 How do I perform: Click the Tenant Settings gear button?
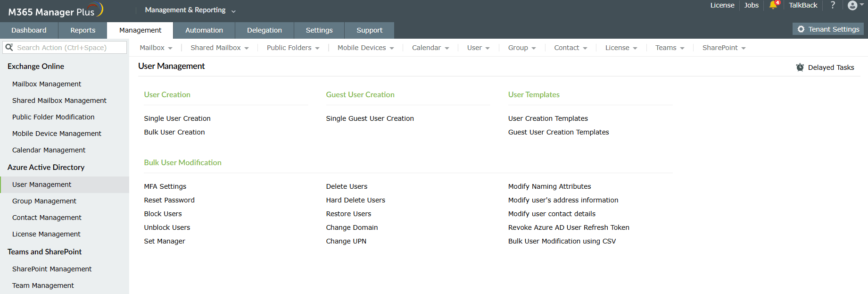point(828,29)
